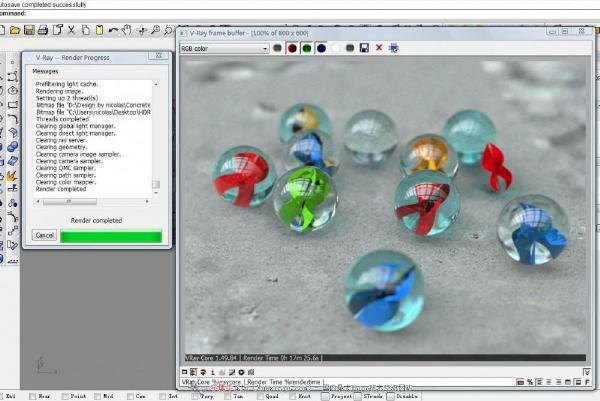Select the fillet curve tool in left toolbar
This screenshot has width=600, height=401.
13,119
